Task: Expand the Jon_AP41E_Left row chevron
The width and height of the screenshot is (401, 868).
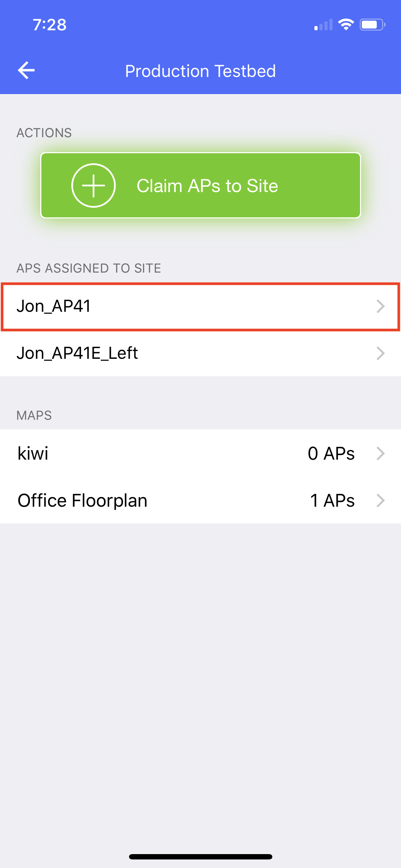Action: pos(381,353)
